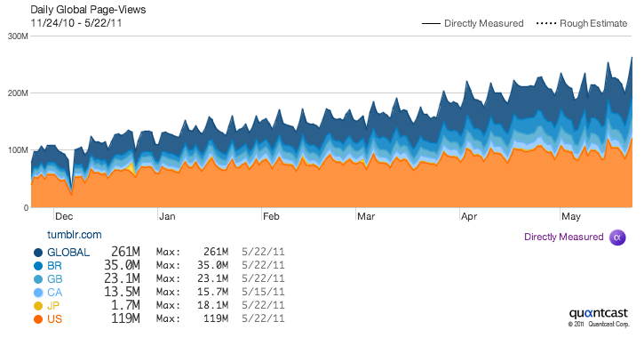Click the 119M value in US row

coord(125,318)
